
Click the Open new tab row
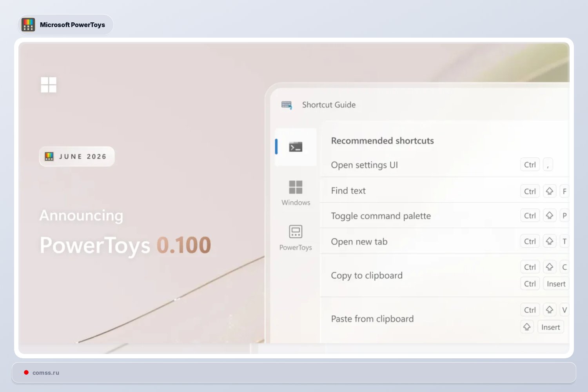(x=445, y=241)
